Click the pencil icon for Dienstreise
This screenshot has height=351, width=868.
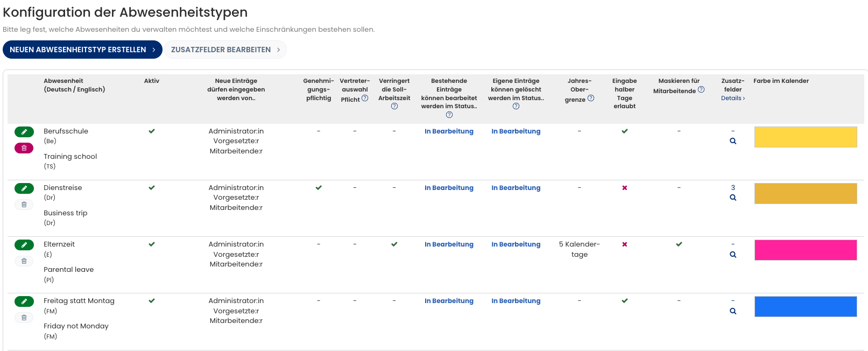24,188
